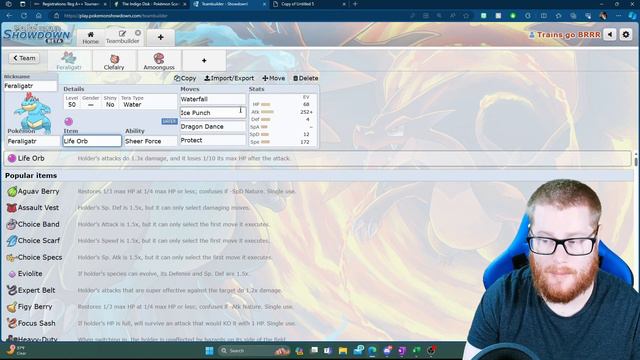The width and height of the screenshot is (640, 360).
Task: Choose Choice Band from popular items
Action: pos(317,224)
